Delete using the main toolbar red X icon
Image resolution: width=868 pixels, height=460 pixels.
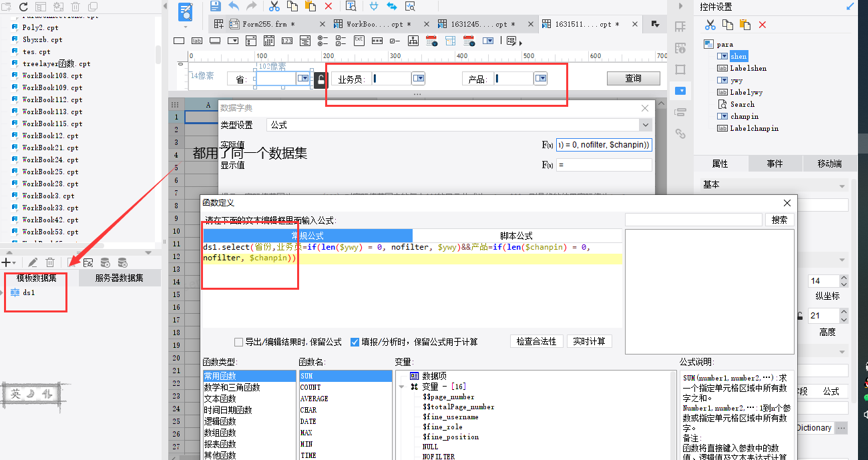coord(329,6)
